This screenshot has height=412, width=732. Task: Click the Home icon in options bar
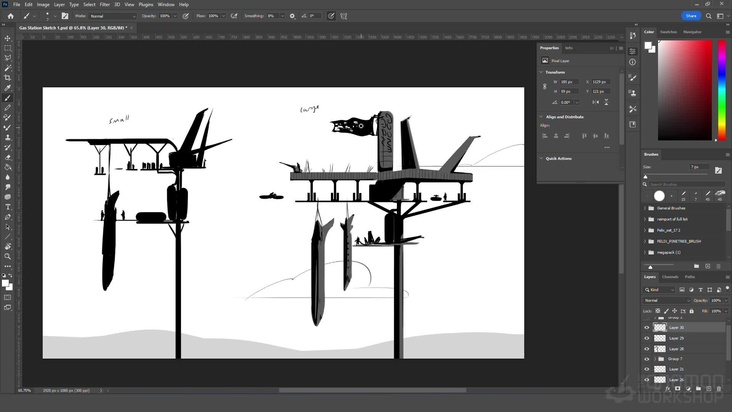[x=10, y=16]
